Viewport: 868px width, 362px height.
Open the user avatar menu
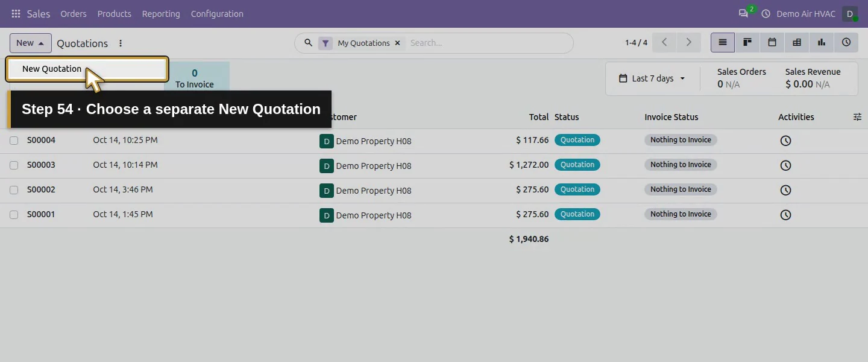(850, 14)
